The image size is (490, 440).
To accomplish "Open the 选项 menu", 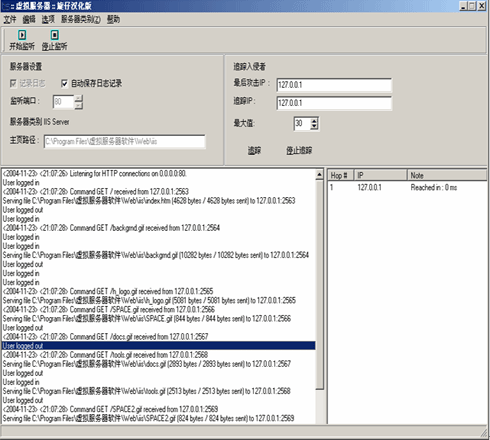I will 48,19.
